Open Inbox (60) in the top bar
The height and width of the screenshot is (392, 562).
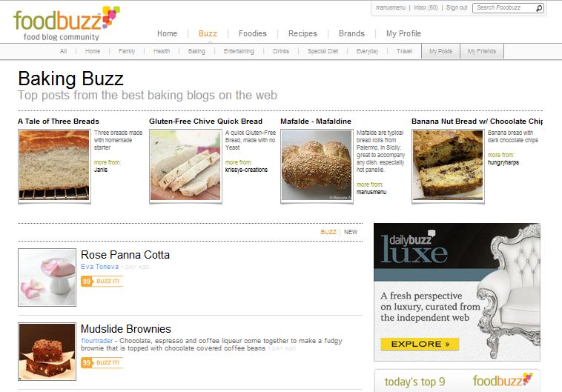click(426, 7)
